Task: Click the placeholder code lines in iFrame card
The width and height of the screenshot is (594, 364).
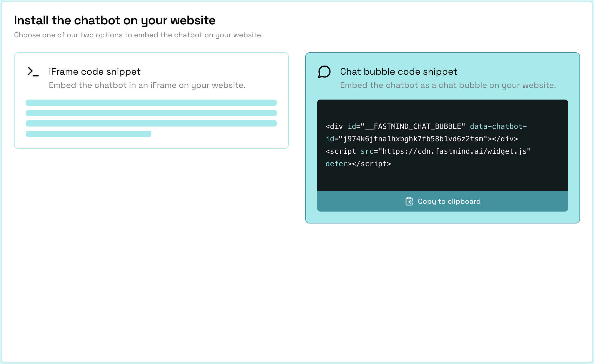Action: (151, 118)
